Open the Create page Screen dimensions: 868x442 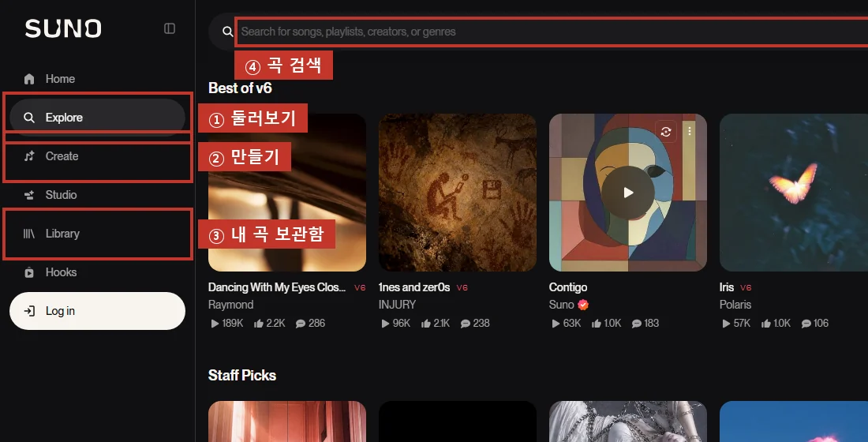click(97, 156)
